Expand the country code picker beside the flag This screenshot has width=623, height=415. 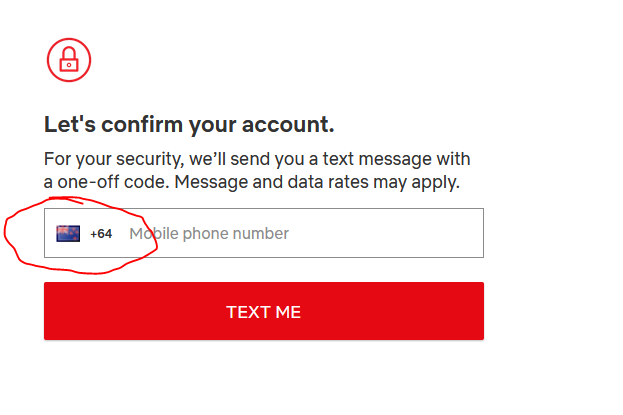click(101, 234)
